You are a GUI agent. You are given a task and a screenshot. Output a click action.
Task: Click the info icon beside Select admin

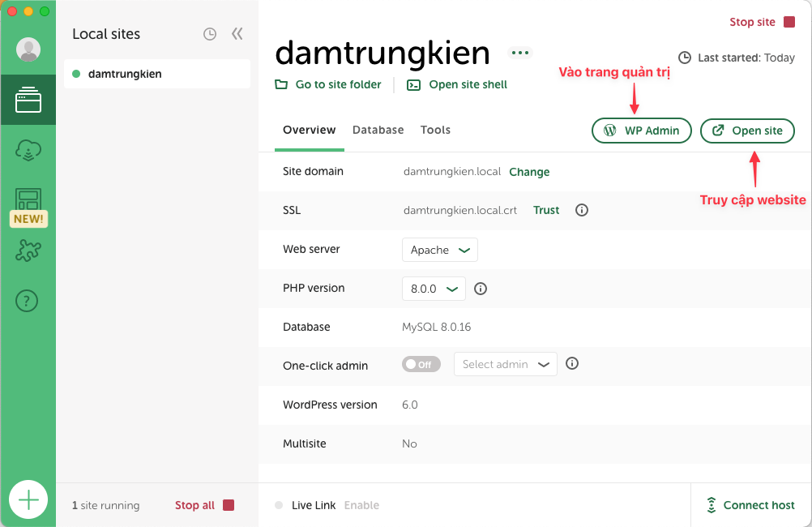pyautogui.click(x=571, y=363)
